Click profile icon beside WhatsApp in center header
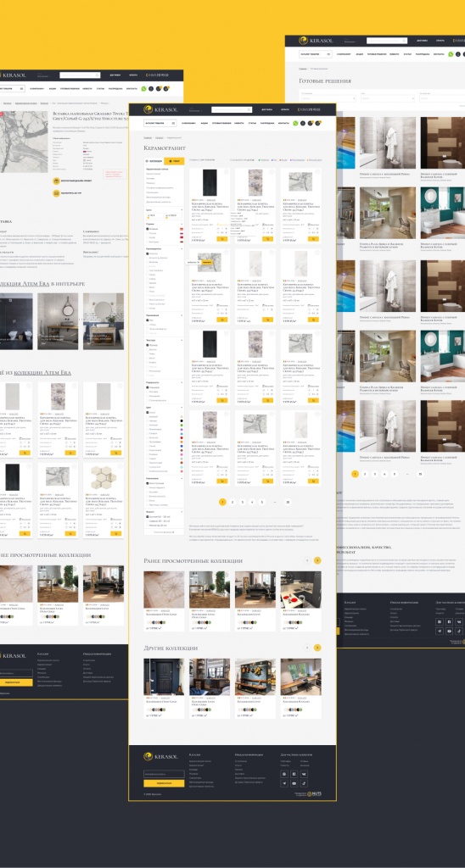Screen dimensions: 465x868 pyautogui.click(x=303, y=124)
